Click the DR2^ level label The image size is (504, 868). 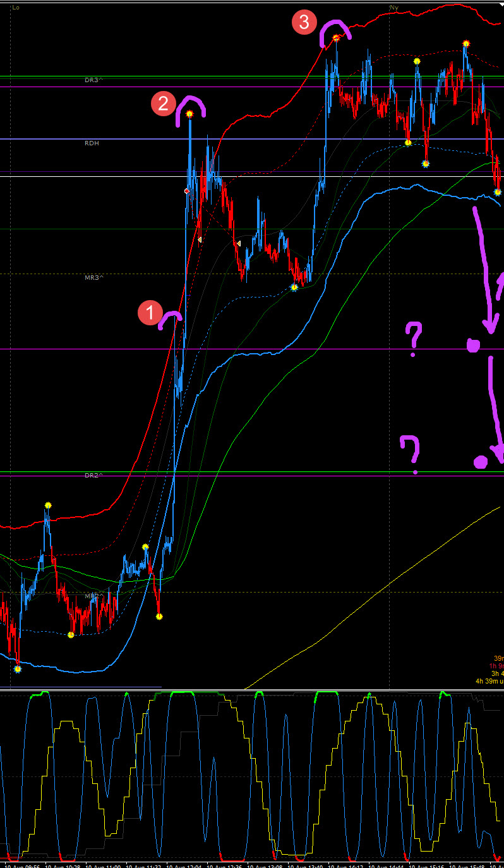pos(94,475)
